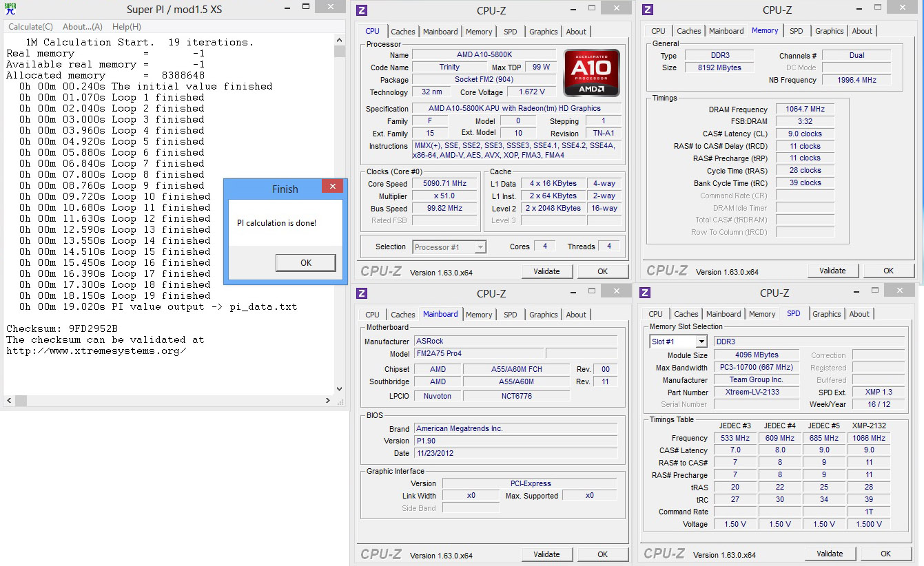
Task: Click OK in the SPD slot CPU-Z window
Action: [886, 554]
